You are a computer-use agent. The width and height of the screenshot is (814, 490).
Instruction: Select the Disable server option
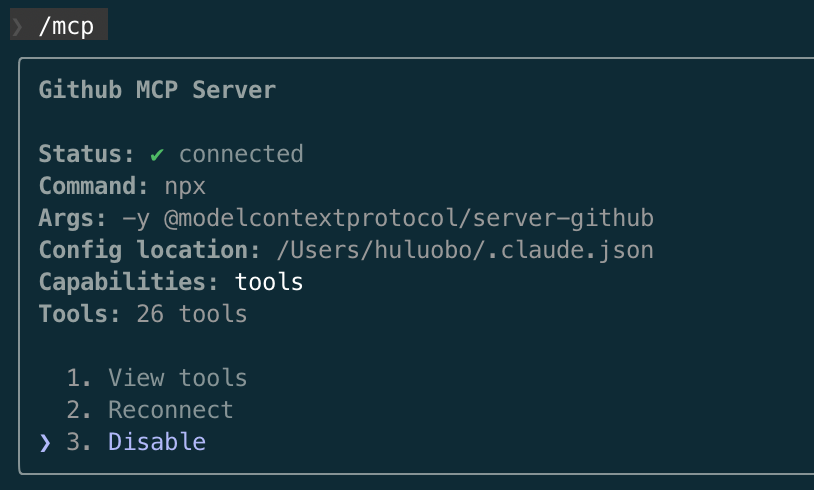[x=157, y=442]
